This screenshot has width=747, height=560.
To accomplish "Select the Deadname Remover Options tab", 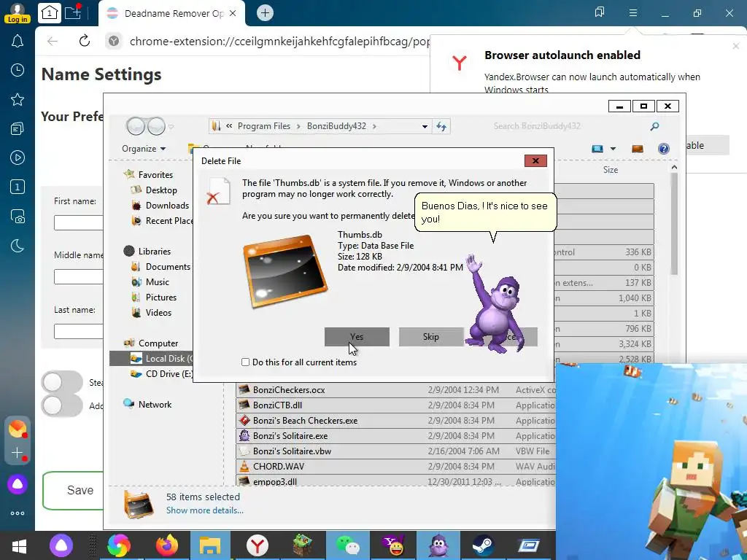I will (171, 13).
